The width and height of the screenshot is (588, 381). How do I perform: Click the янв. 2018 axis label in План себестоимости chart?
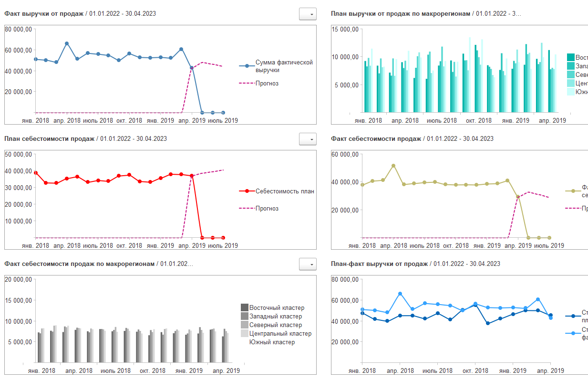(36, 246)
